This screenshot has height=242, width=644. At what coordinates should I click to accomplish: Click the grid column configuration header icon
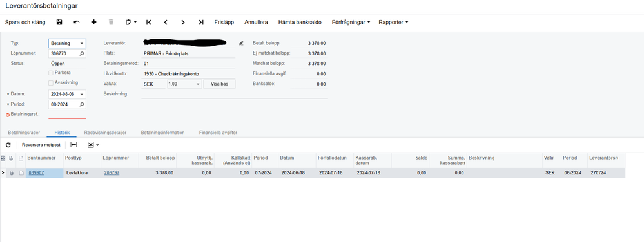pyautogui.click(x=3, y=158)
